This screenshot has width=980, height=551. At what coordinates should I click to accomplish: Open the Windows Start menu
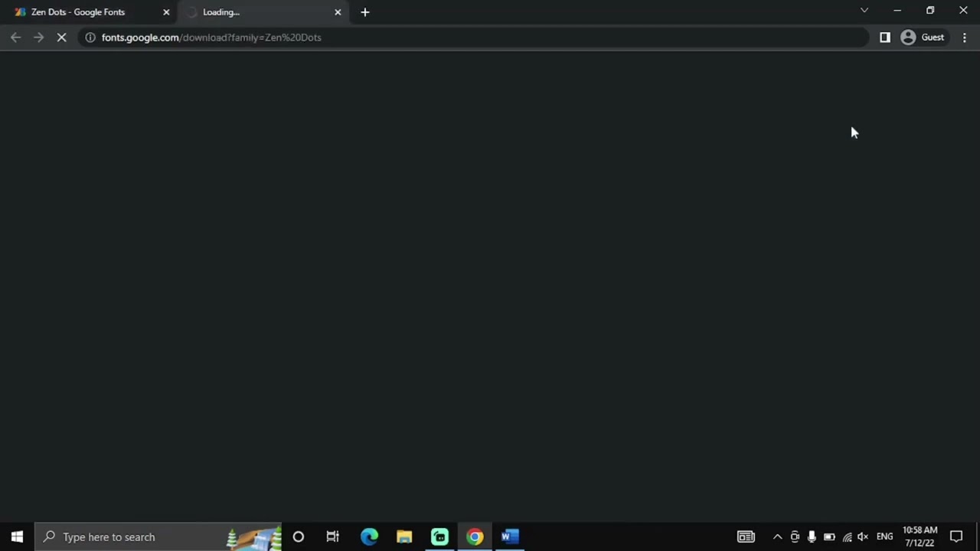(x=17, y=537)
